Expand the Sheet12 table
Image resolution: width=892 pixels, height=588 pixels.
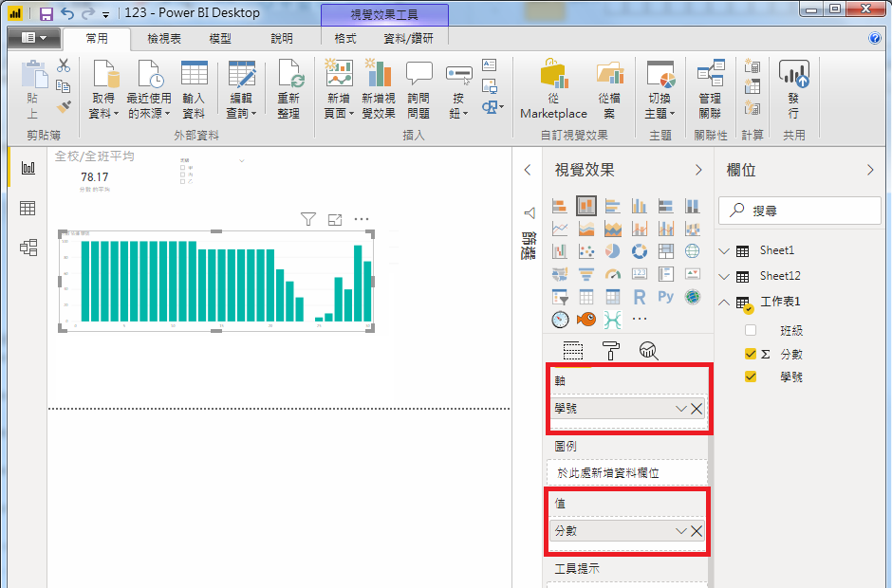click(x=724, y=276)
